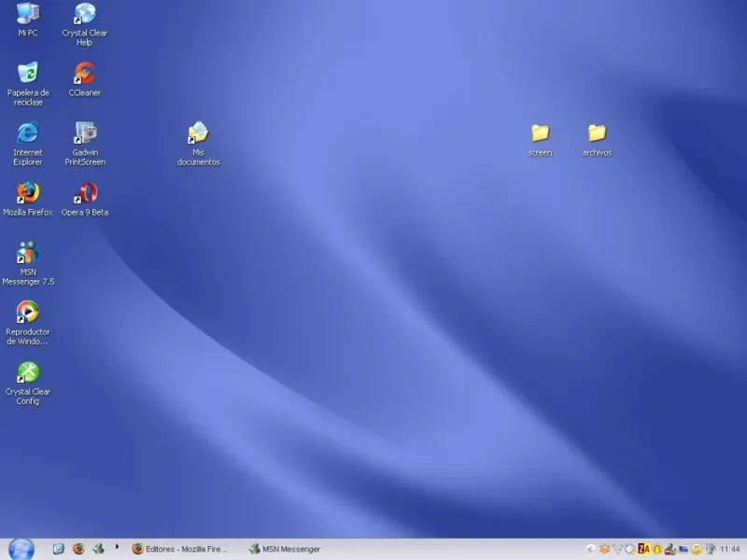Click the show desktop quick launch icon
The height and width of the screenshot is (560, 747).
[58, 549]
